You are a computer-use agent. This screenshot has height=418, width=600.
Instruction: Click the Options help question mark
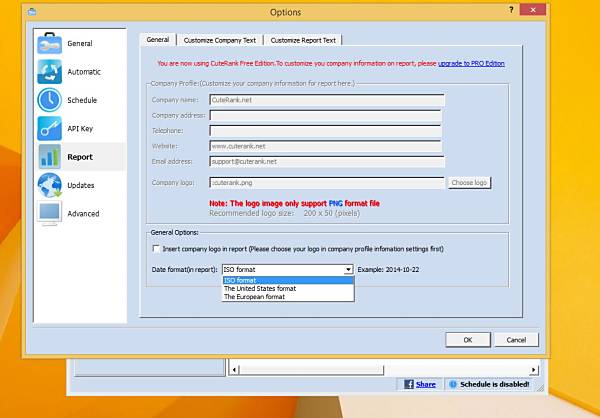tap(511, 10)
